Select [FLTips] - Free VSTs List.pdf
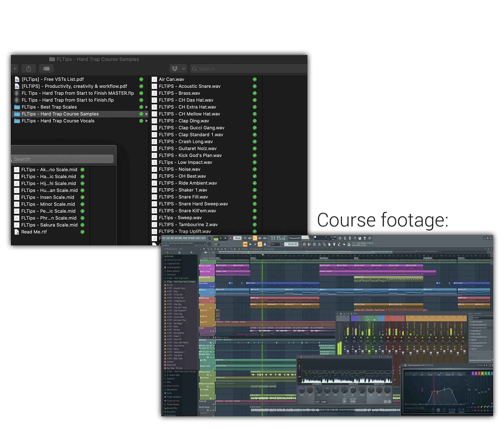504x428 pixels. coord(53,79)
